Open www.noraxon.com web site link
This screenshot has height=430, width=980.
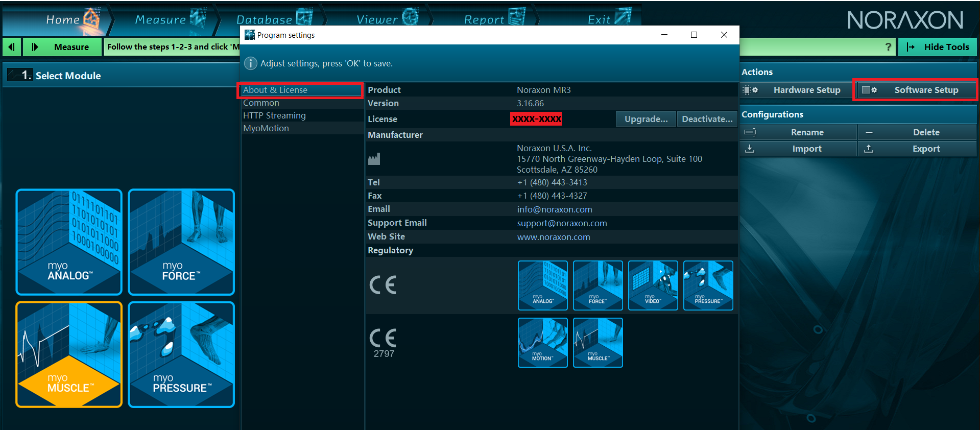tap(554, 237)
